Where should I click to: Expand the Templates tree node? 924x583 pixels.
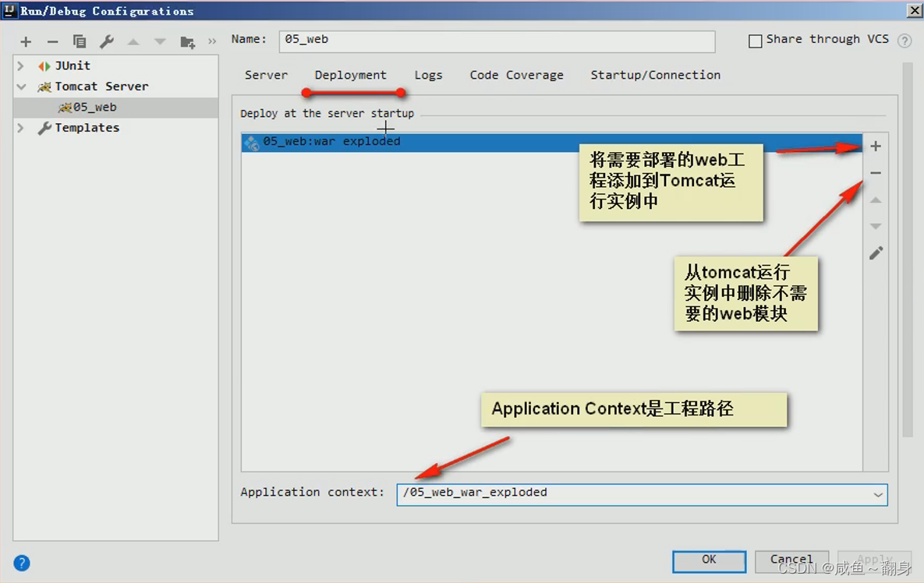20,128
